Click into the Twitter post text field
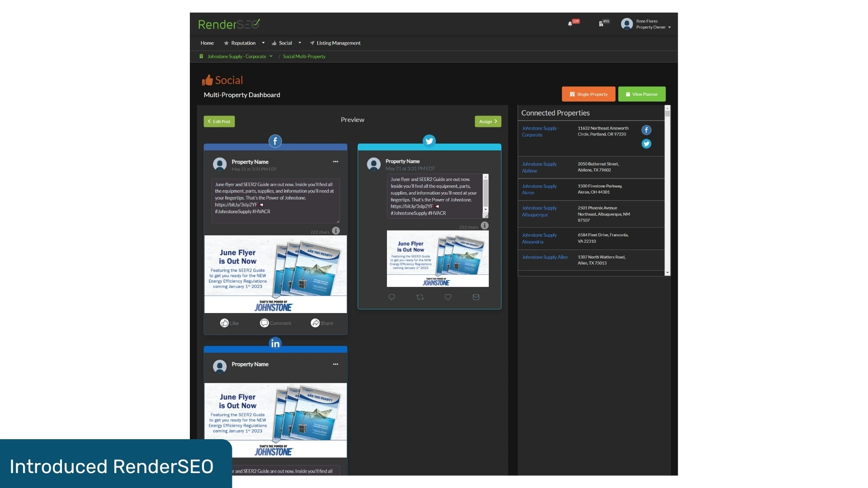Viewport: 868px width, 488px height. point(435,196)
